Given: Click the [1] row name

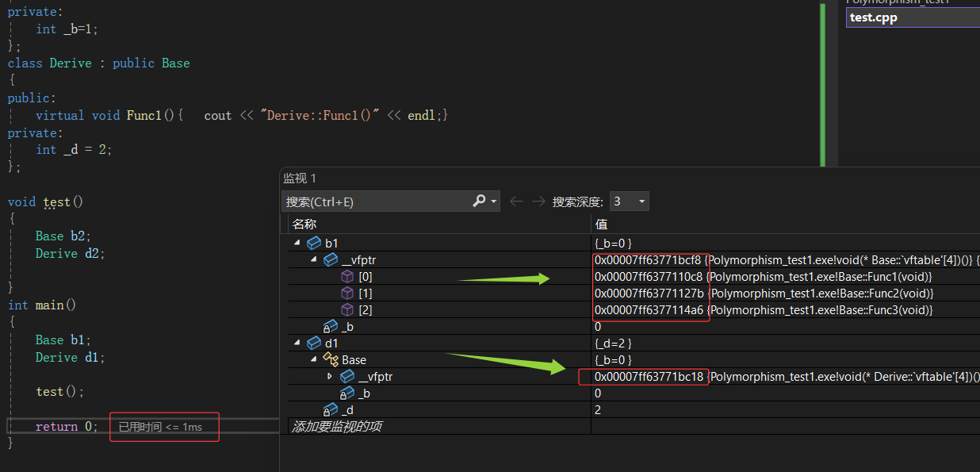Looking at the screenshot, I should (366, 293).
